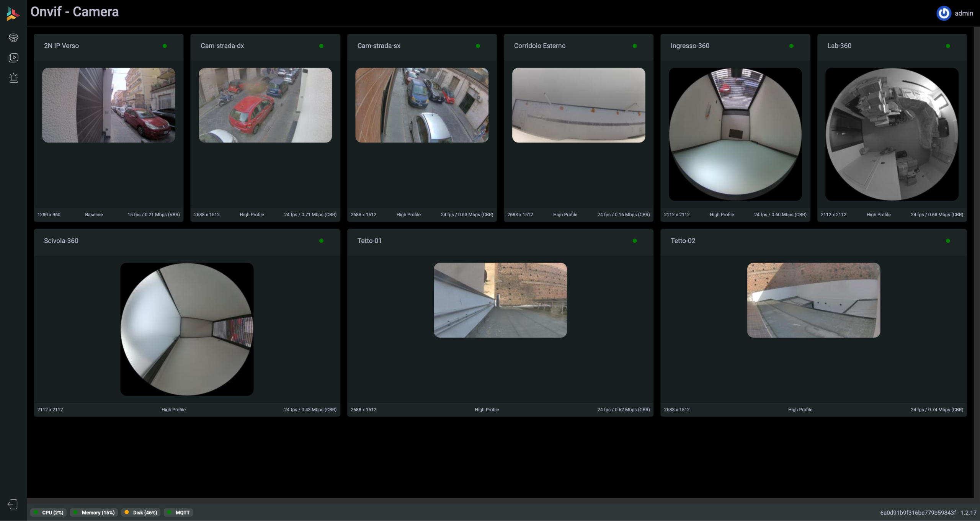Click the Baseline profile label
980x521 pixels.
coord(94,215)
